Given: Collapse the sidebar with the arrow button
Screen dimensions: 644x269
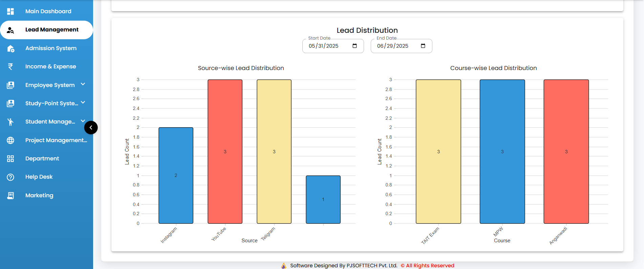Looking at the screenshot, I should click(91, 128).
